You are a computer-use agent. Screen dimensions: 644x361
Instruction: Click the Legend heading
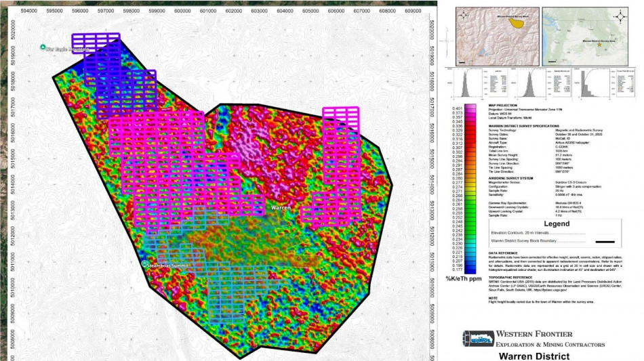point(548,224)
